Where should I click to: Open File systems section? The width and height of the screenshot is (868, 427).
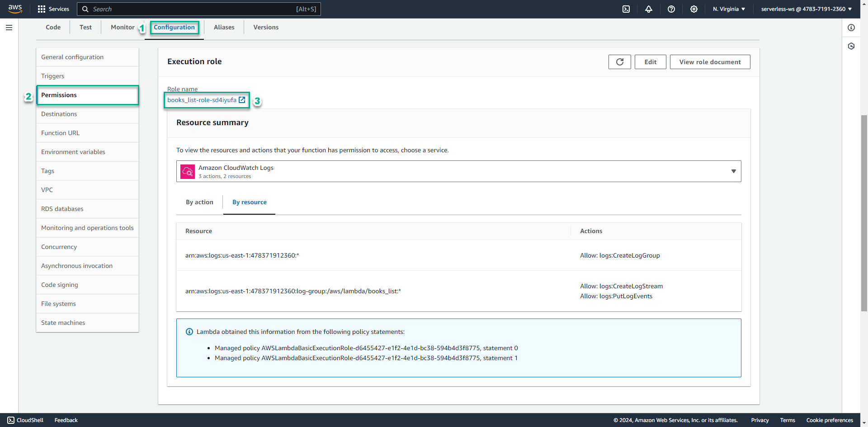pyautogui.click(x=87, y=304)
